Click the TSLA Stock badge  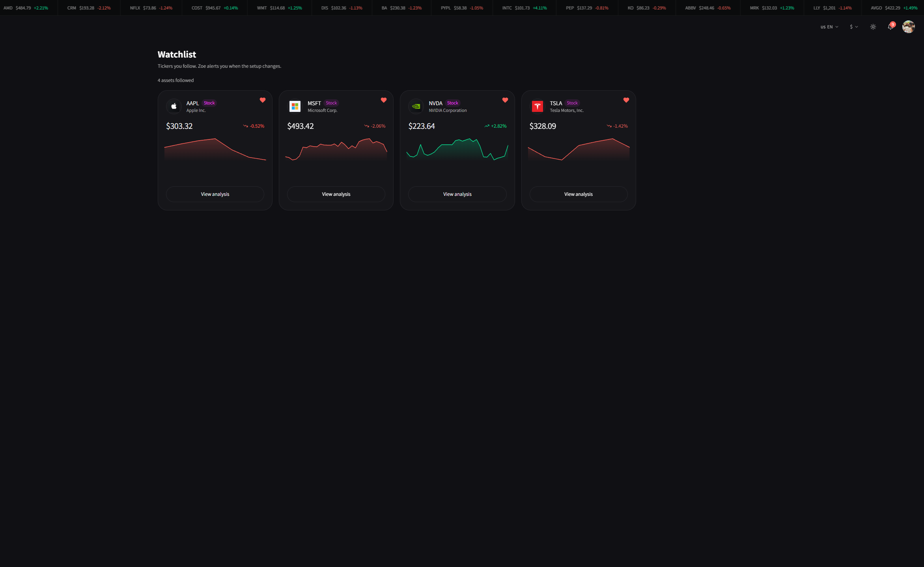572,103
